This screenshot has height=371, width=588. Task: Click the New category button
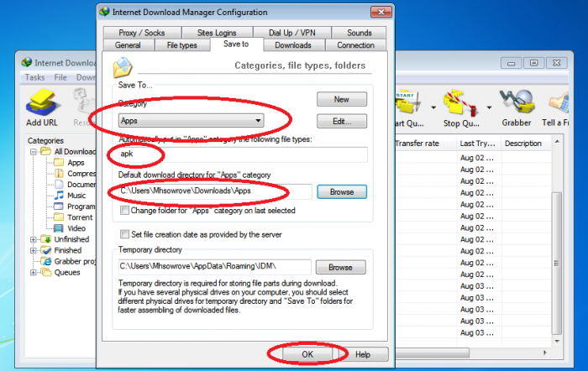click(342, 99)
